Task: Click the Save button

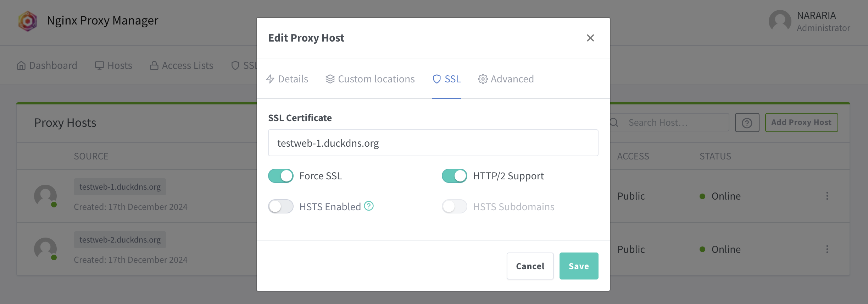Action: pyautogui.click(x=579, y=266)
